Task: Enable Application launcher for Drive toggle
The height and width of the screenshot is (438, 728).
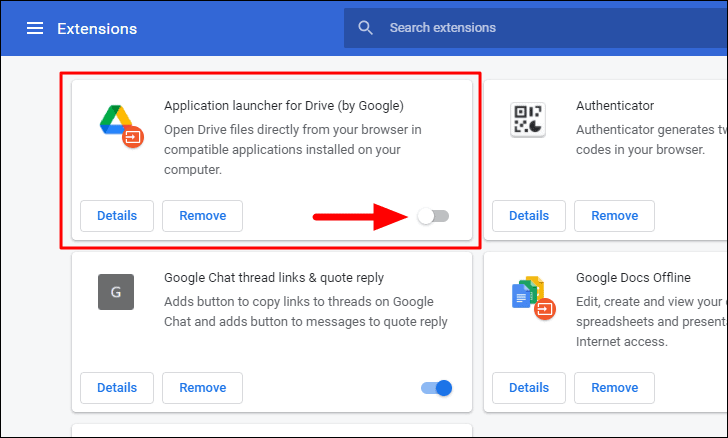Action: [x=433, y=216]
